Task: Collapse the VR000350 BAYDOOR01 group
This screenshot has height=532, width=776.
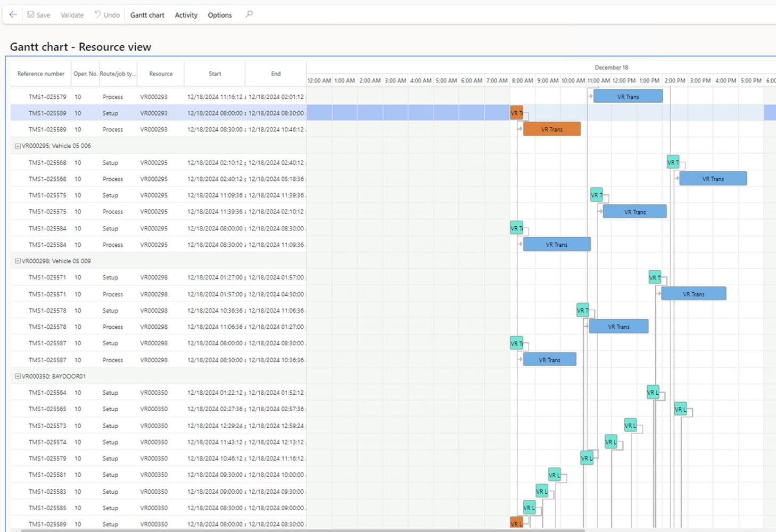Action: (x=18, y=376)
